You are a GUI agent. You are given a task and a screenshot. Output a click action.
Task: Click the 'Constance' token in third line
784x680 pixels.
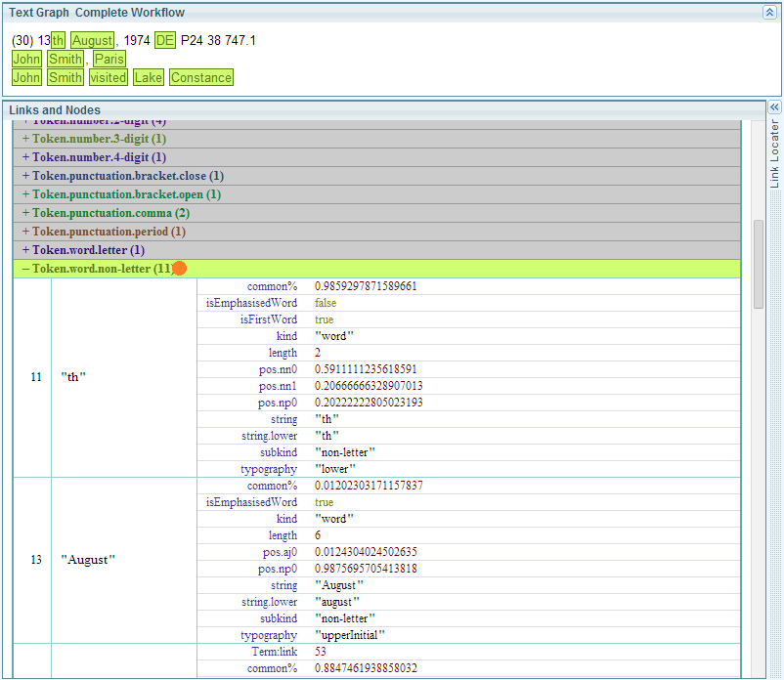(x=200, y=78)
